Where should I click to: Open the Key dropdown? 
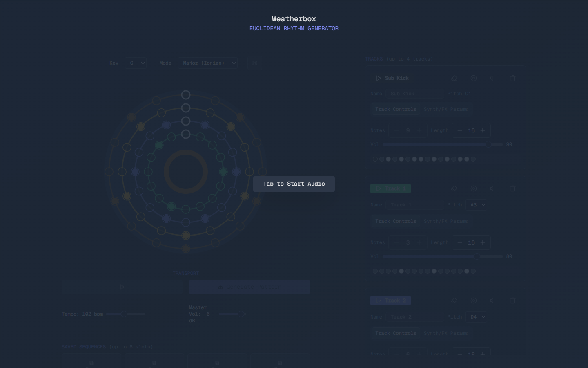(136, 63)
